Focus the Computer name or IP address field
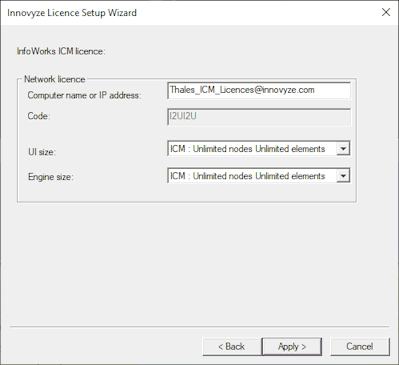 pyautogui.click(x=259, y=90)
